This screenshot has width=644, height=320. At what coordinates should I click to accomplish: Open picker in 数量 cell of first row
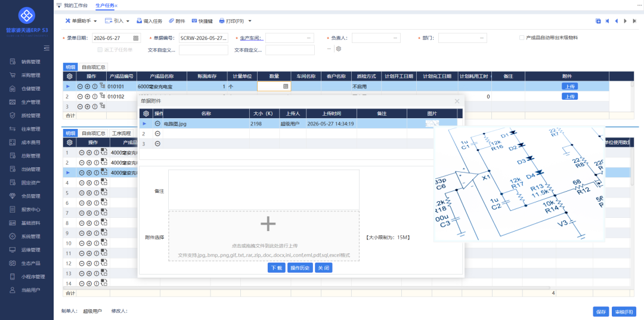[286, 87]
